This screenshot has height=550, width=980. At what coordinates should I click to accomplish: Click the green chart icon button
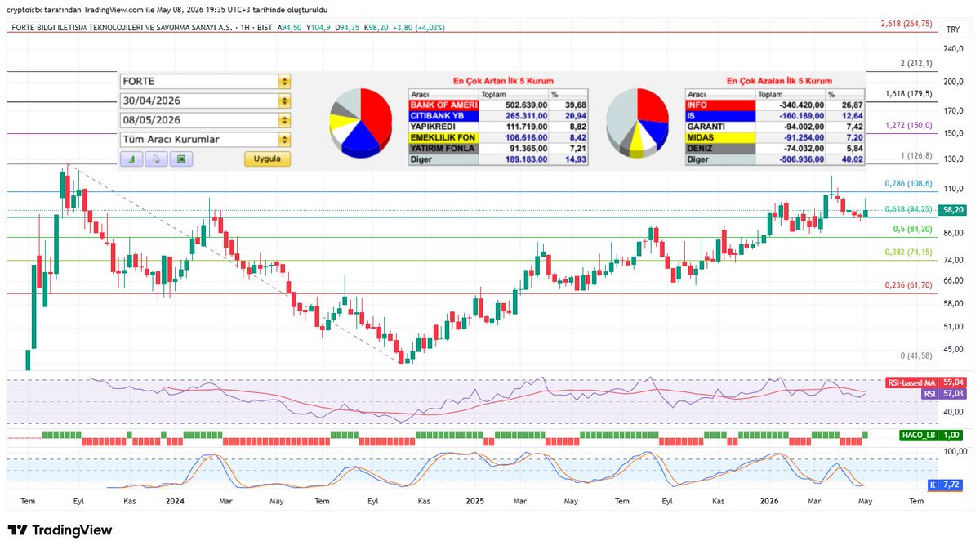click(x=131, y=159)
